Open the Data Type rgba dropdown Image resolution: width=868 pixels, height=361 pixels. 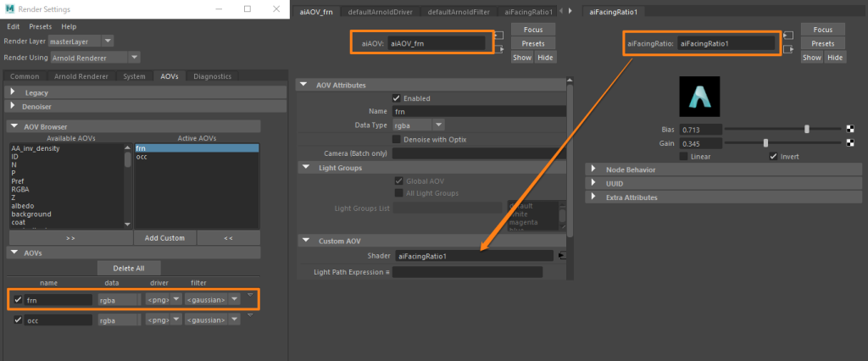[419, 125]
